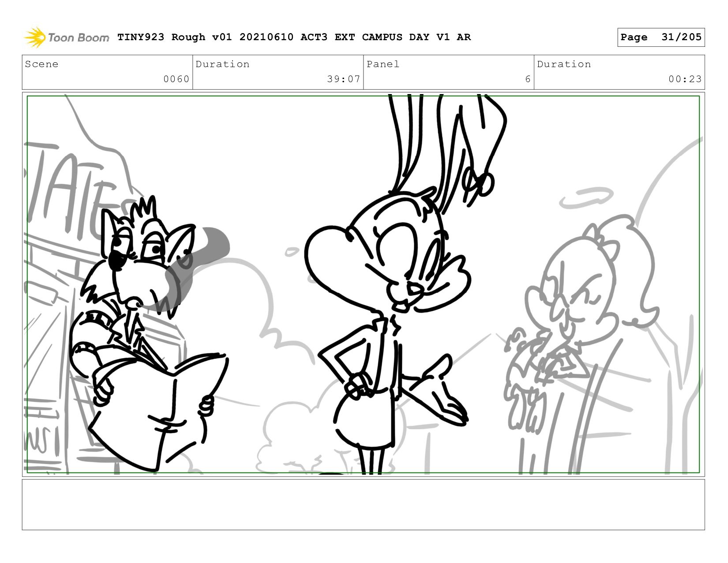Click the Toon Boom logo
728x563 pixels.
[x=66, y=37]
